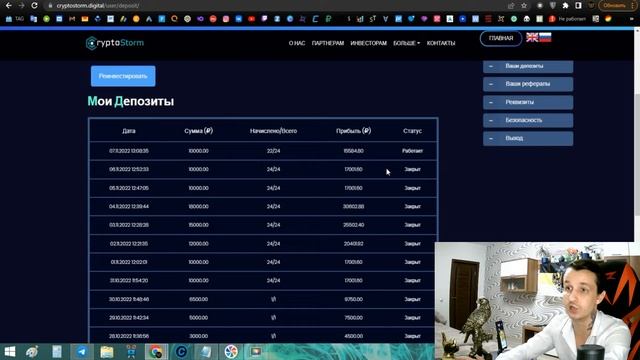Screen dimensions: 640x360
Task: Click the webcam video overlay
Action: click(x=537, y=301)
